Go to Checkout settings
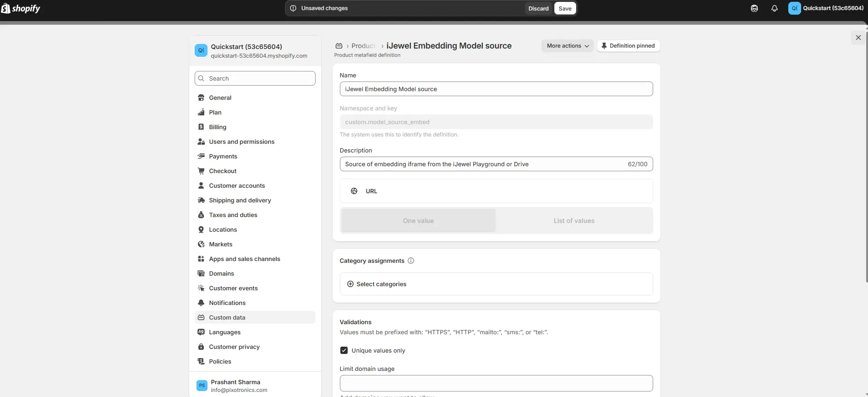 tap(255, 171)
